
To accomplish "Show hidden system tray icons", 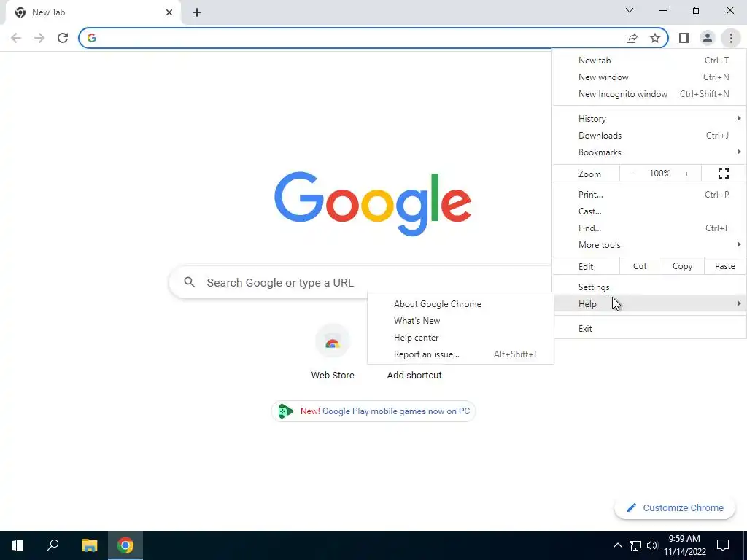I will (x=617, y=545).
